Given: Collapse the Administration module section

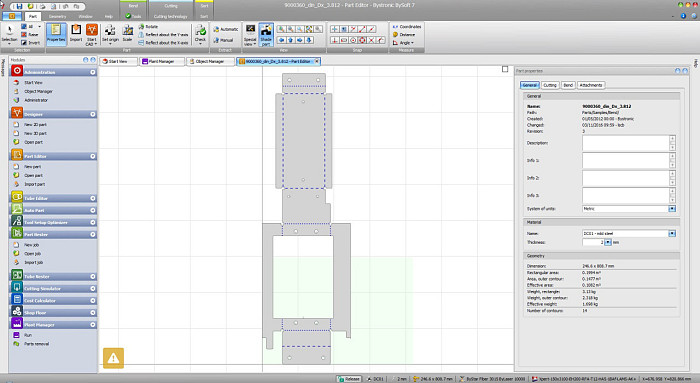Looking at the screenshot, I should [x=93, y=72].
